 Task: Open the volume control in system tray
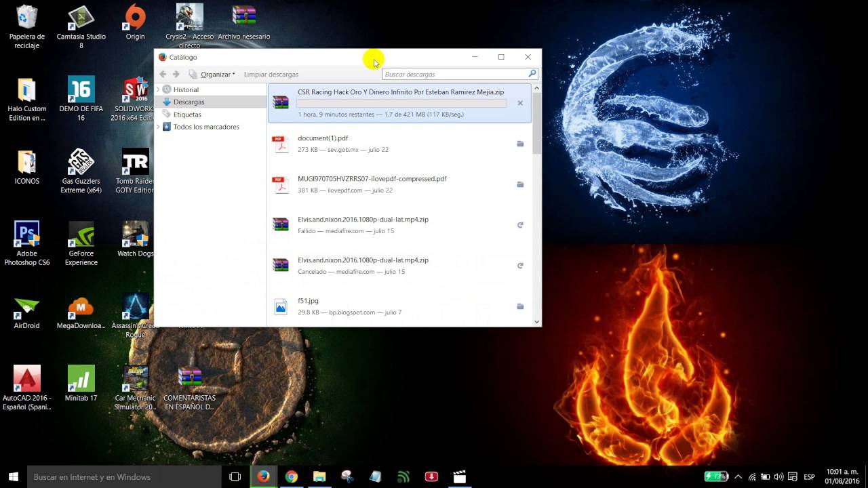(x=778, y=476)
